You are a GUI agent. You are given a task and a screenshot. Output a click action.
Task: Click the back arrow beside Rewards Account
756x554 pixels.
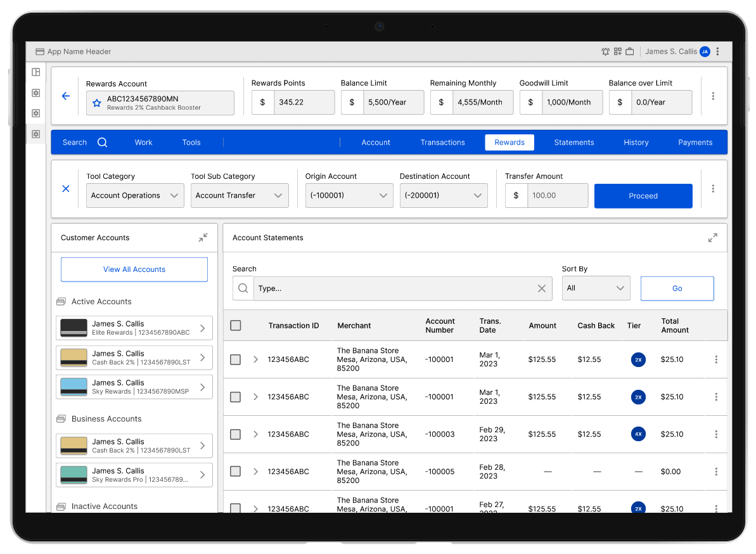point(66,96)
